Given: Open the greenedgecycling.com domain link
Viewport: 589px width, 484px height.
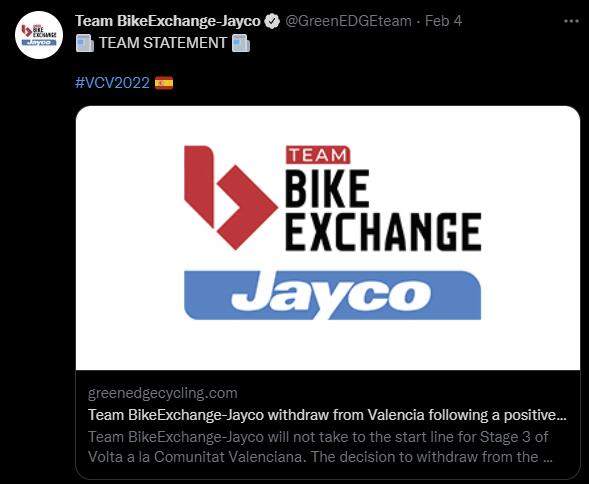Looking at the screenshot, I should 163,393.
